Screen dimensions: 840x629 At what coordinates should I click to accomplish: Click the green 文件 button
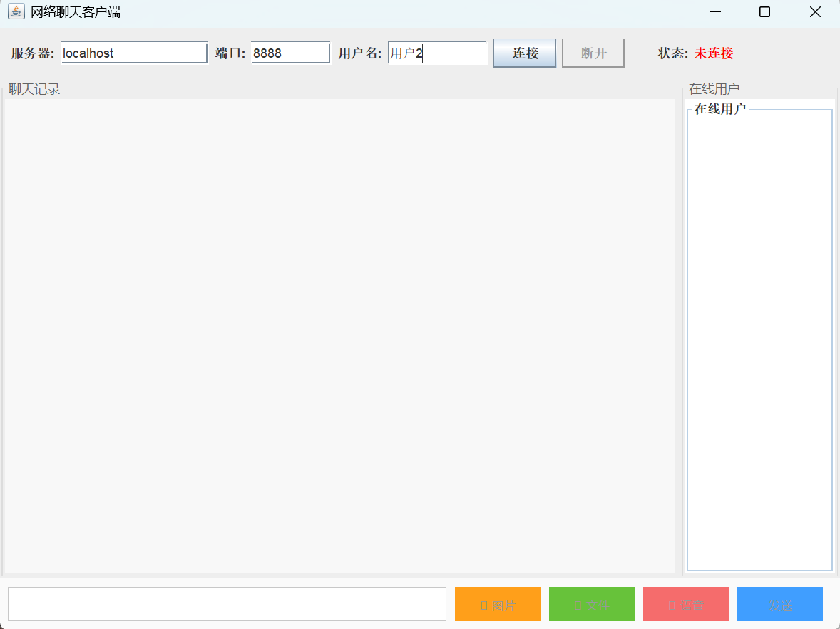(x=591, y=604)
